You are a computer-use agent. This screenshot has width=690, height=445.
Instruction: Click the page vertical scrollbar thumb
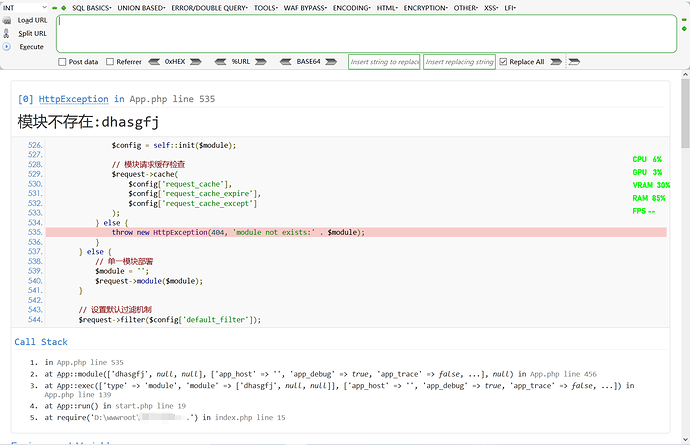point(685,114)
